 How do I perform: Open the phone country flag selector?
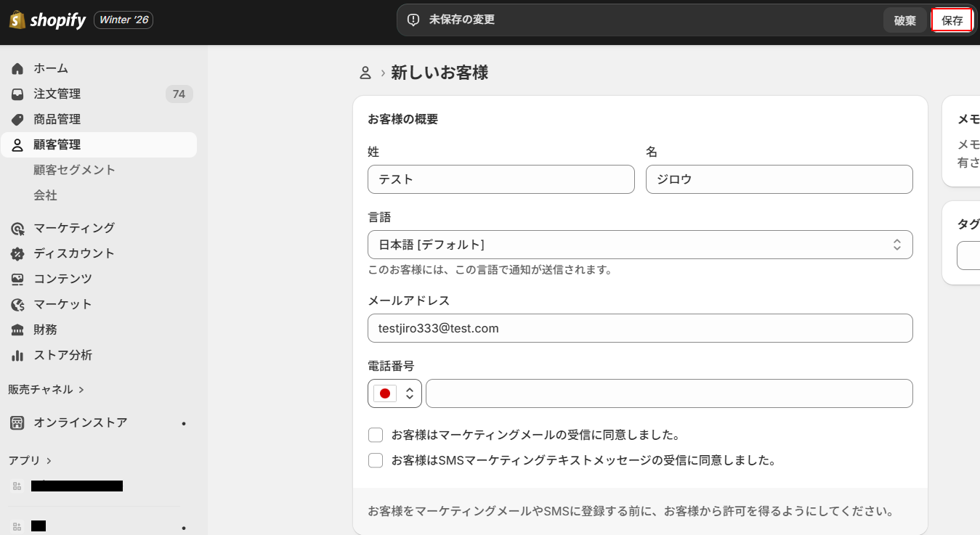point(394,393)
